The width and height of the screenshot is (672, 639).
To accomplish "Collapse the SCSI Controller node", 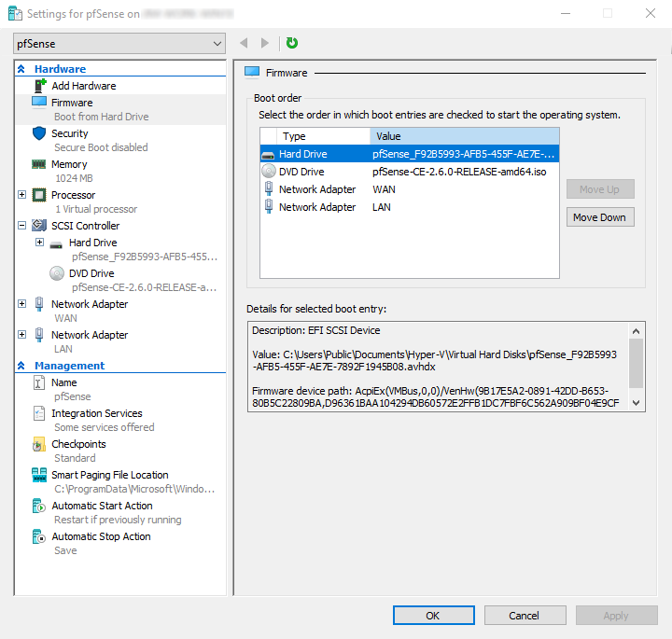I will [x=22, y=226].
